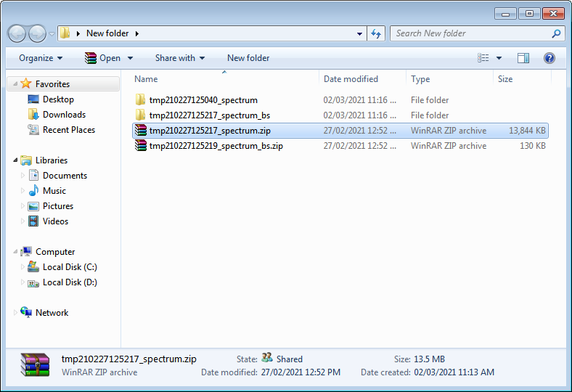Select Favorites in navigation pane

[x=52, y=84]
